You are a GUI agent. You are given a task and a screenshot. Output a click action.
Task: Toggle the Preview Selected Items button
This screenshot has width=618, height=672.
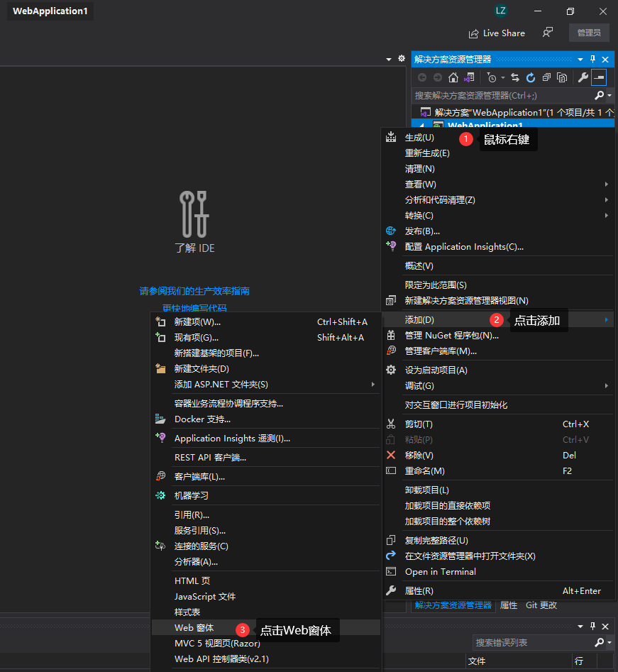599,77
